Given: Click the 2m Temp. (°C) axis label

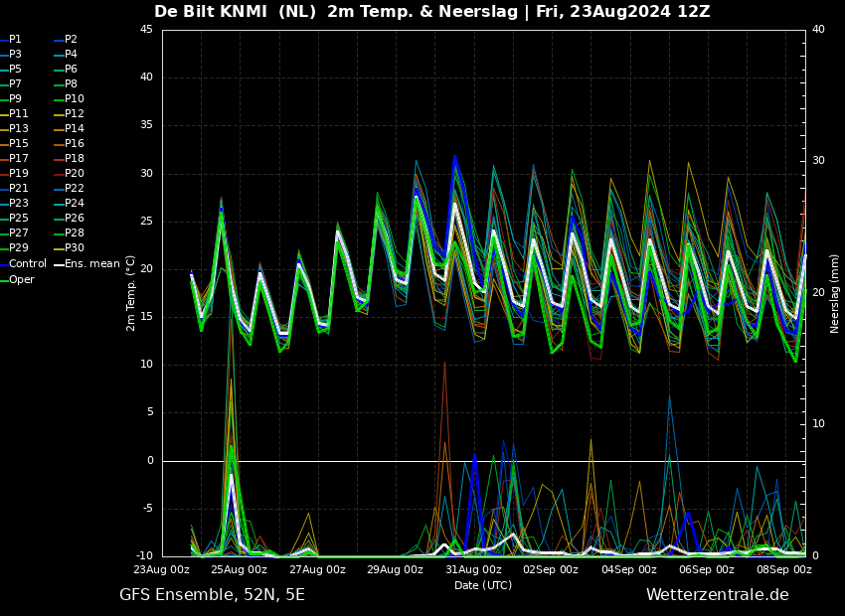Looking at the screenshot, I should [130, 292].
